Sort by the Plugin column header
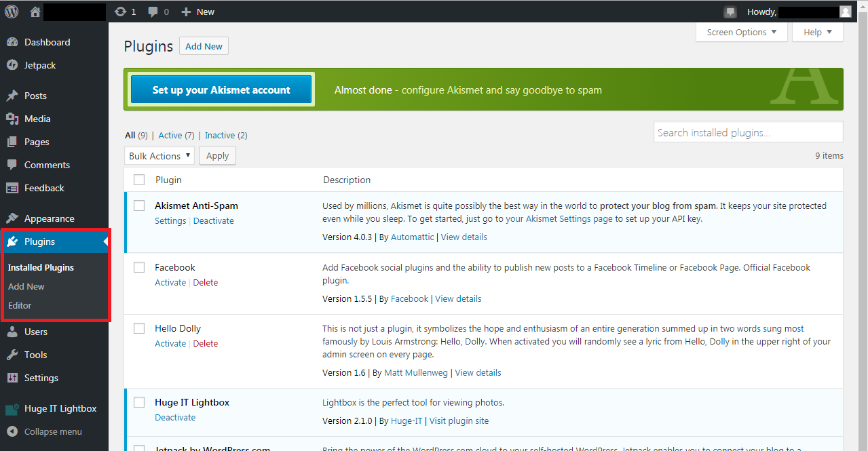The height and width of the screenshot is (451, 868). point(168,180)
